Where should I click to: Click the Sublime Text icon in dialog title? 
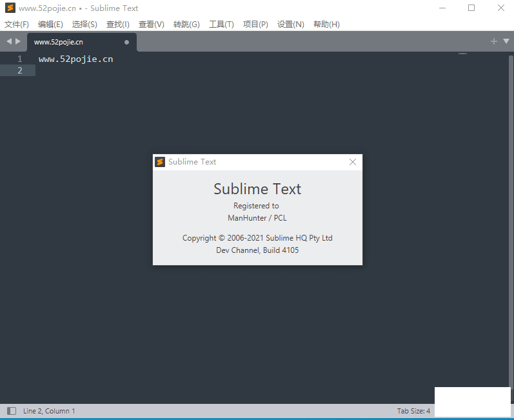coord(160,162)
